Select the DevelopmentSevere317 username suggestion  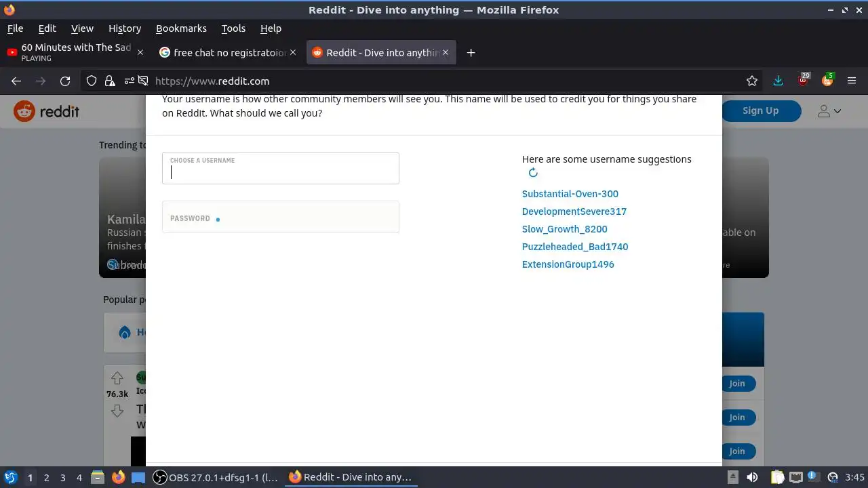point(574,211)
